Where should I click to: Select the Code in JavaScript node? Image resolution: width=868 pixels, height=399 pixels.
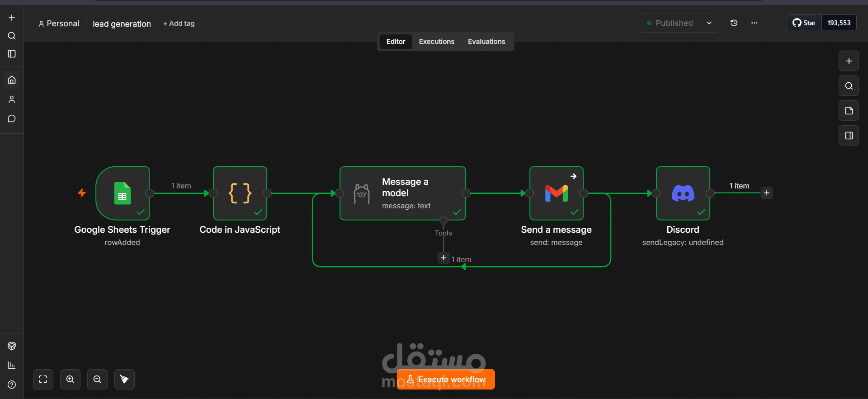240,193
